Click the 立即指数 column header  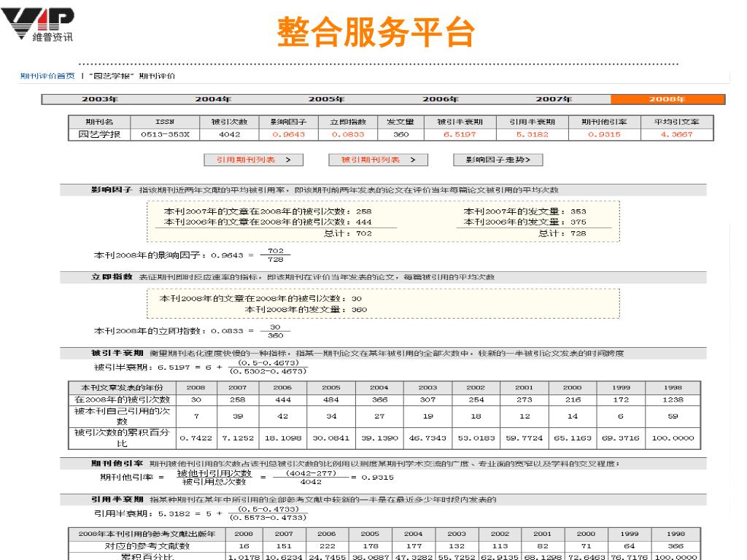point(348,122)
